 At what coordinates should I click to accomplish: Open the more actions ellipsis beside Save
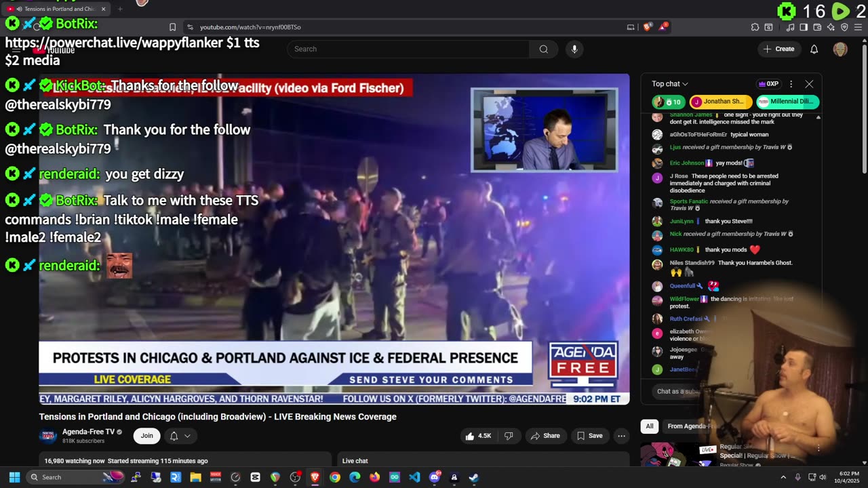tap(620, 436)
